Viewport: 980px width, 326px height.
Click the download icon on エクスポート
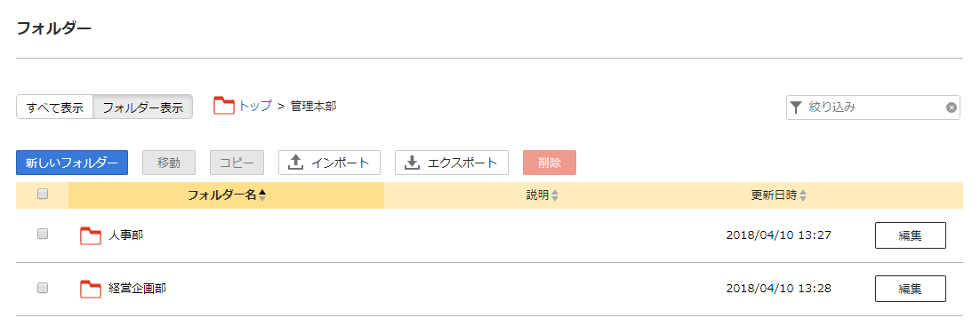click(x=412, y=163)
